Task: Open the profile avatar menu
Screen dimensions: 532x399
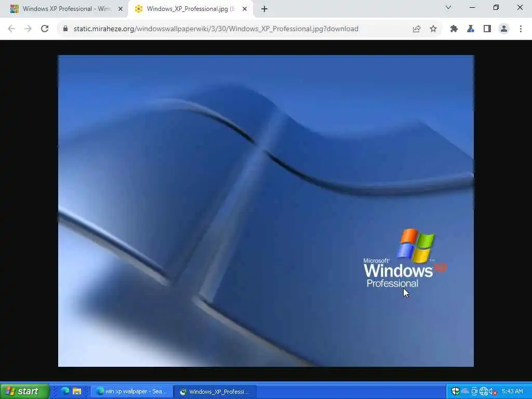Action: (504, 29)
